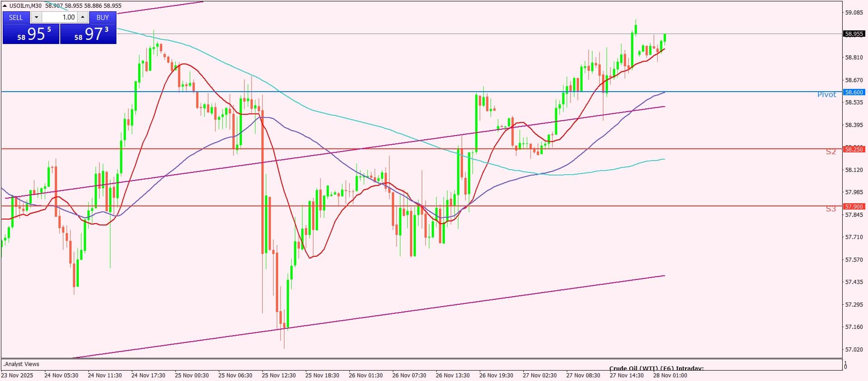Screen dimensions: 868x381
Task: Click the 58.250 price tag on axis
Action: coord(854,149)
